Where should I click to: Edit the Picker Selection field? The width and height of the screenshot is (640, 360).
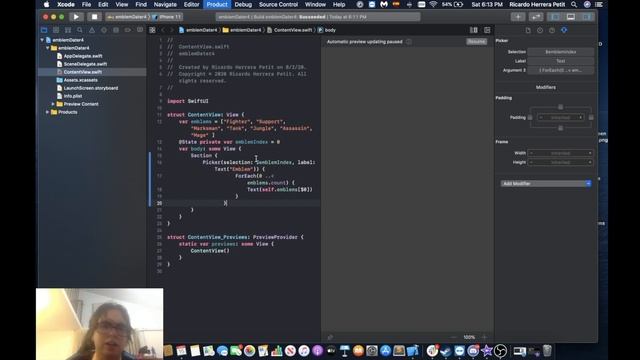(560, 52)
